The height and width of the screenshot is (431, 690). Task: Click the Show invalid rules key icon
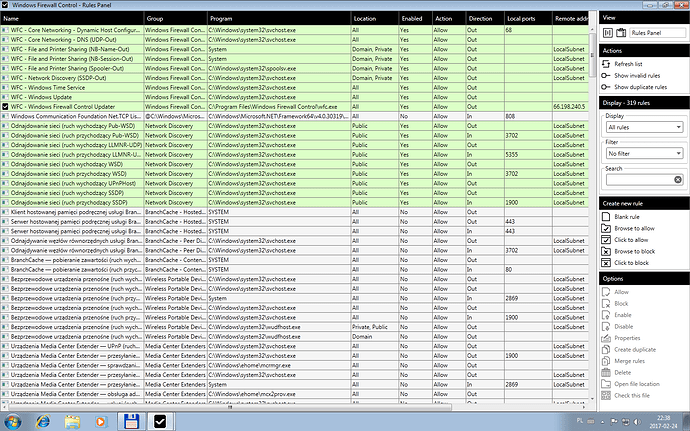[606, 76]
